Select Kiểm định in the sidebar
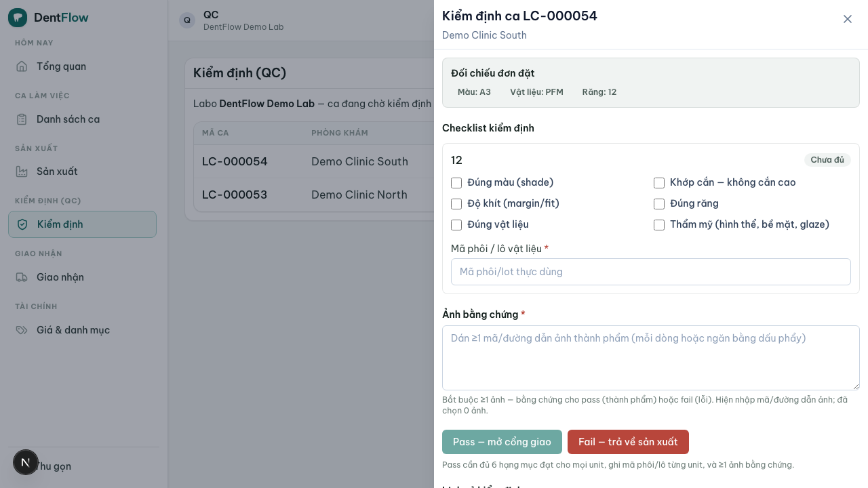 82,224
